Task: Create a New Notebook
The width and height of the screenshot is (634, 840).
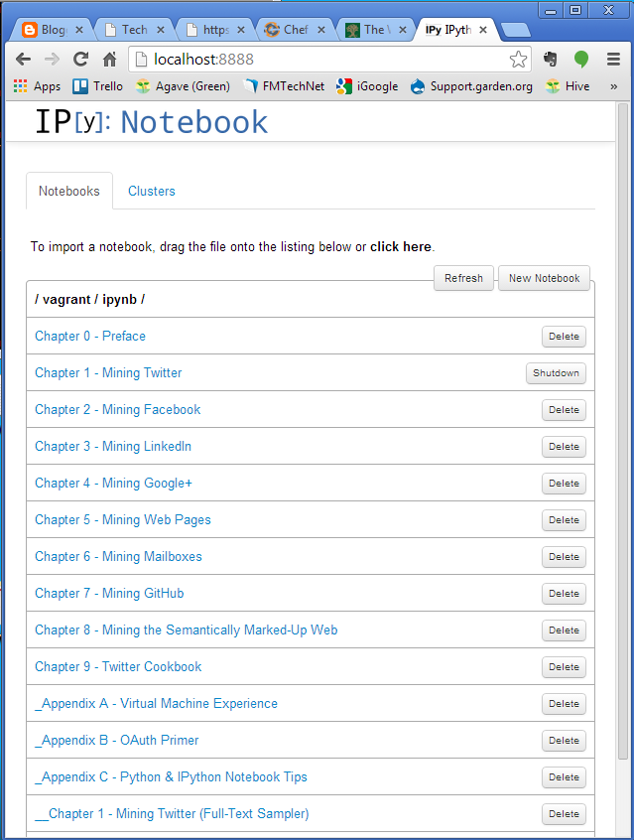Action: click(x=544, y=278)
